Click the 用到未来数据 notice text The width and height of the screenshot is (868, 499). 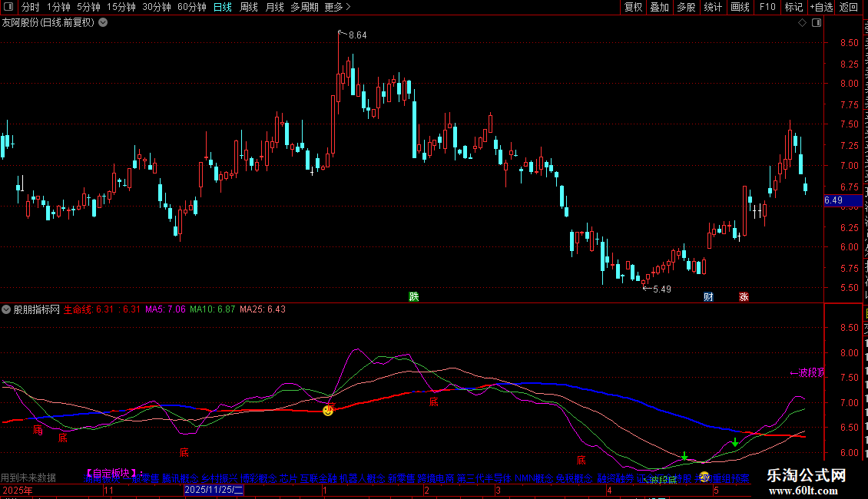pyautogui.click(x=28, y=478)
